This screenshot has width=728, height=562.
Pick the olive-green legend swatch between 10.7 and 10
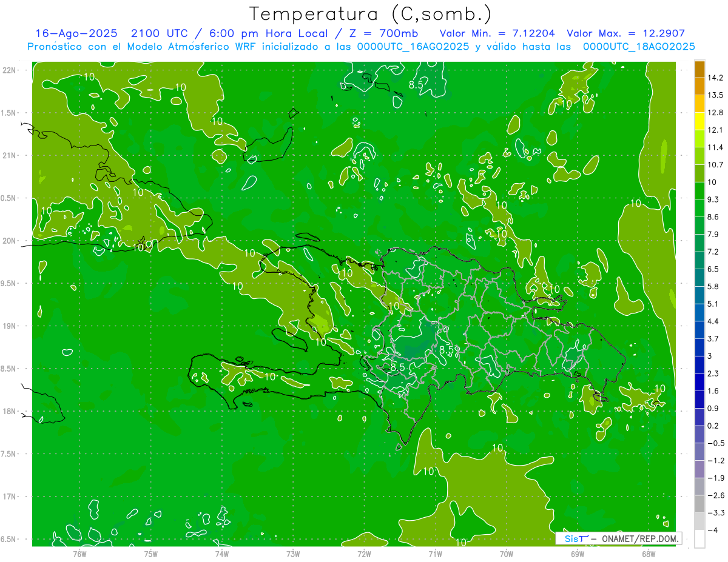tap(699, 173)
